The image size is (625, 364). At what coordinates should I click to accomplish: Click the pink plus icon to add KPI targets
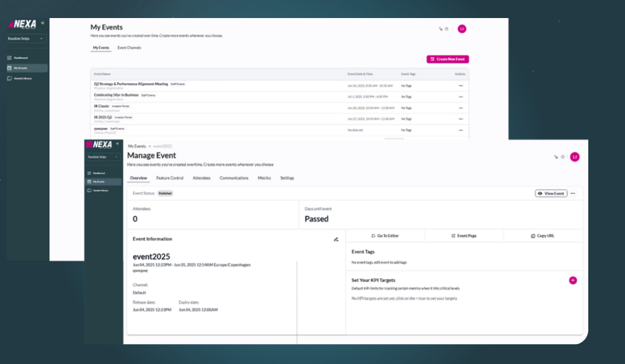pos(572,281)
